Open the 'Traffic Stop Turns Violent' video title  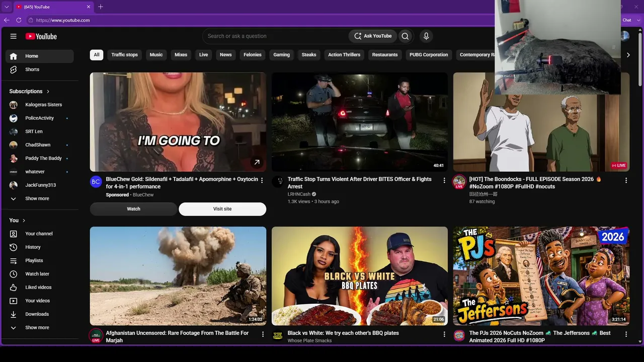[x=360, y=183]
